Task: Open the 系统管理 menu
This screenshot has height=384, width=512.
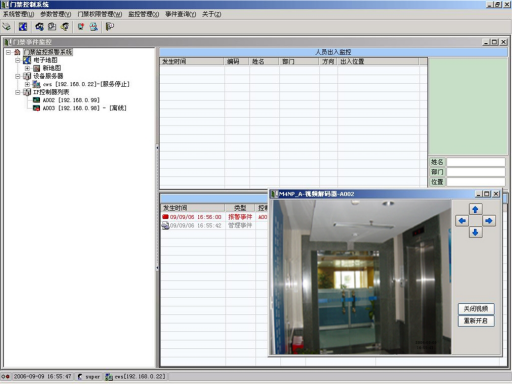Action: [x=18, y=14]
